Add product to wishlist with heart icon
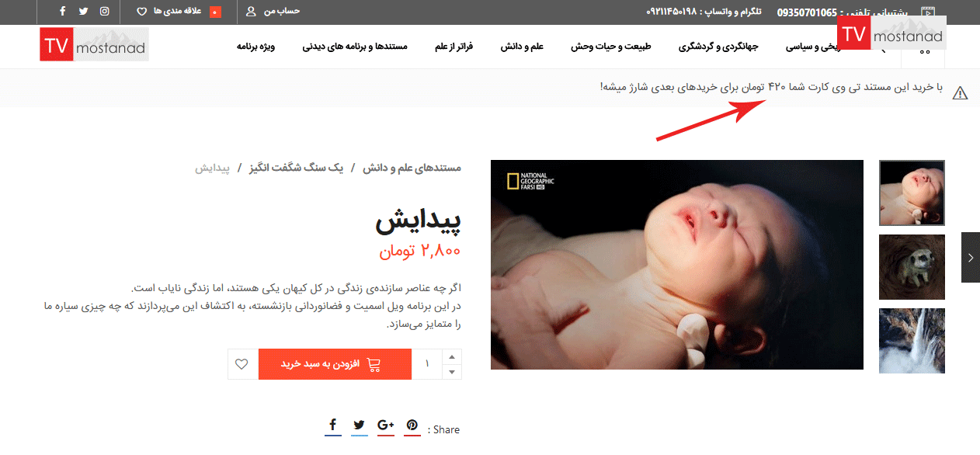Image resolution: width=980 pixels, height=455 pixels. pos(242,364)
